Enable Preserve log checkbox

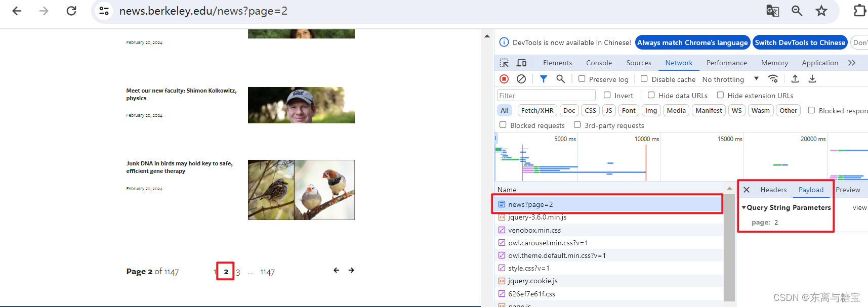pos(582,79)
